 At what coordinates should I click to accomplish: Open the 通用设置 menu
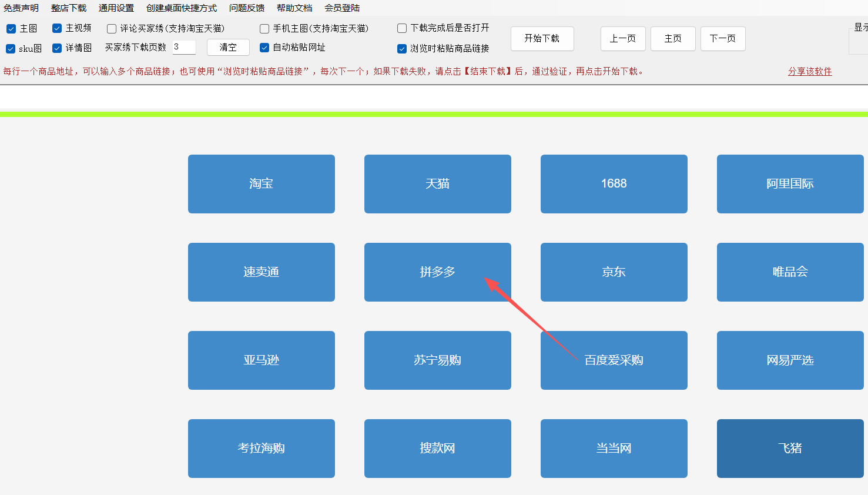click(116, 8)
